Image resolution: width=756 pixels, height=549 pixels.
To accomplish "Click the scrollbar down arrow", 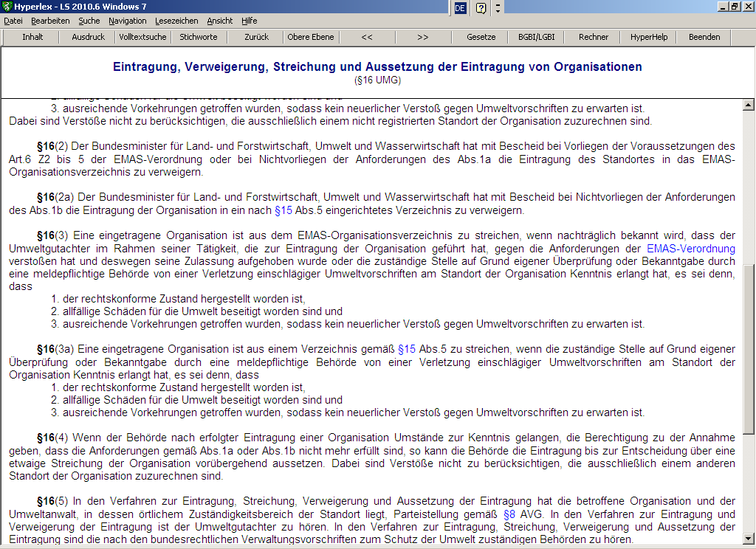I will tap(749, 539).
